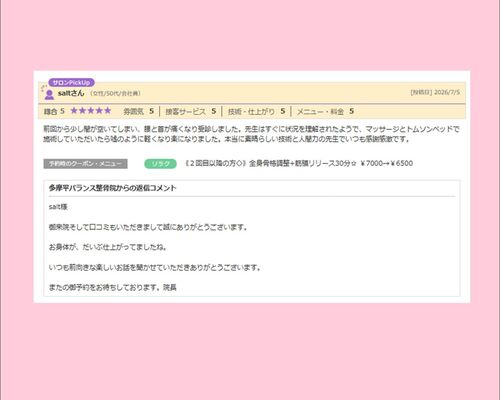Click the line 御来院そして口コミもいただきまして
500x400 pixels.
tap(148, 227)
